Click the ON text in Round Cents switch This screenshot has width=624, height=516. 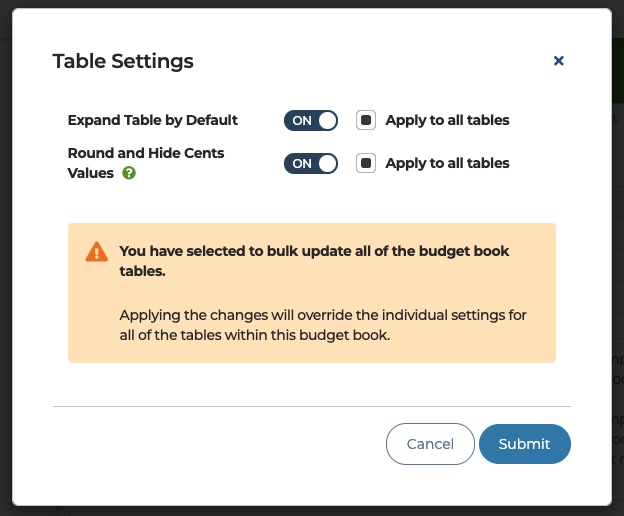[302, 164]
